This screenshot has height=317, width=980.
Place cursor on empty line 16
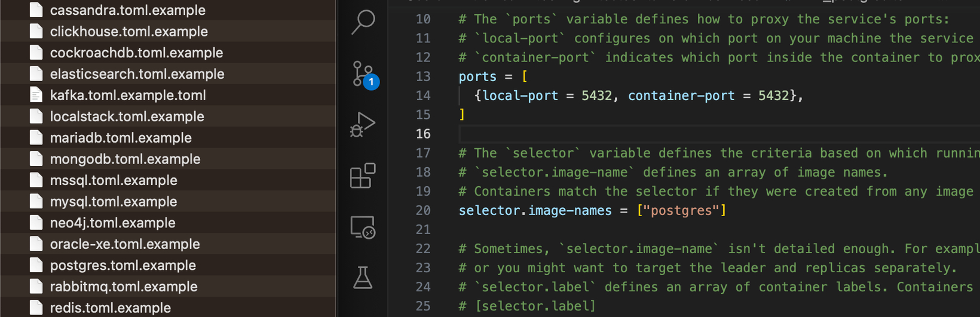coord(717,134)
